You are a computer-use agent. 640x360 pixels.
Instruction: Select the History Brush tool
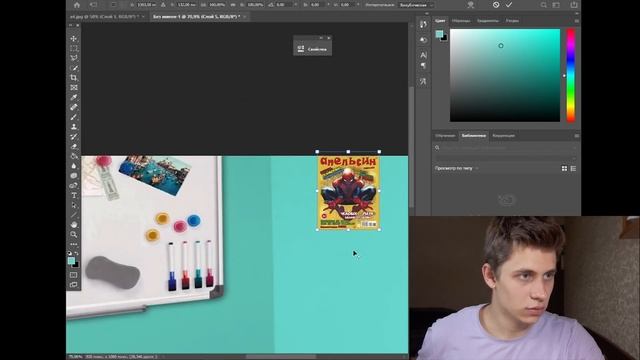74,137
